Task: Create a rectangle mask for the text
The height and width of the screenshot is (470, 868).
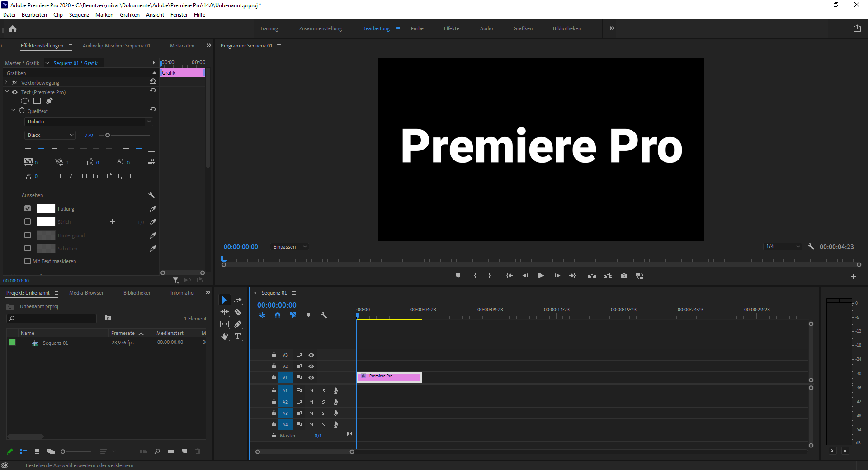Action: click(37, 101)
